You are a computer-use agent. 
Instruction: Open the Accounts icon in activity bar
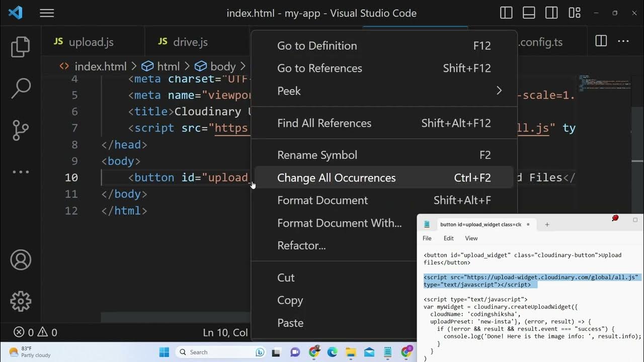pyautogui.click(x=21, y=260)
